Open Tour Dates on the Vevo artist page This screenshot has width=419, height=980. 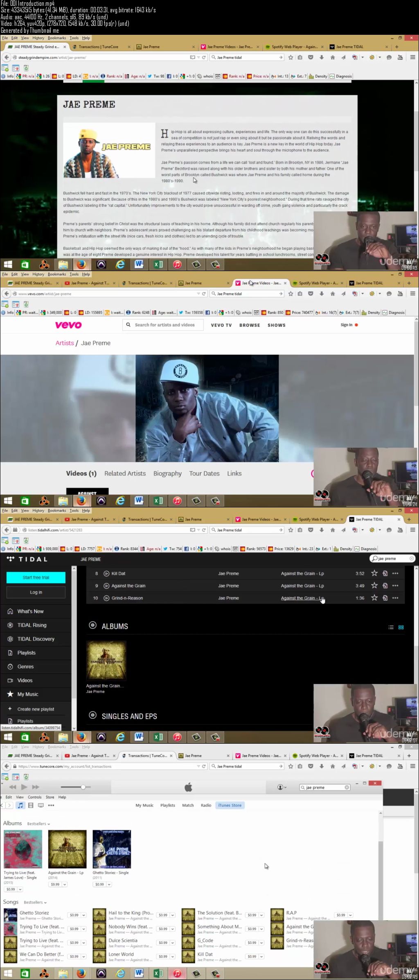tap(204, 473)
